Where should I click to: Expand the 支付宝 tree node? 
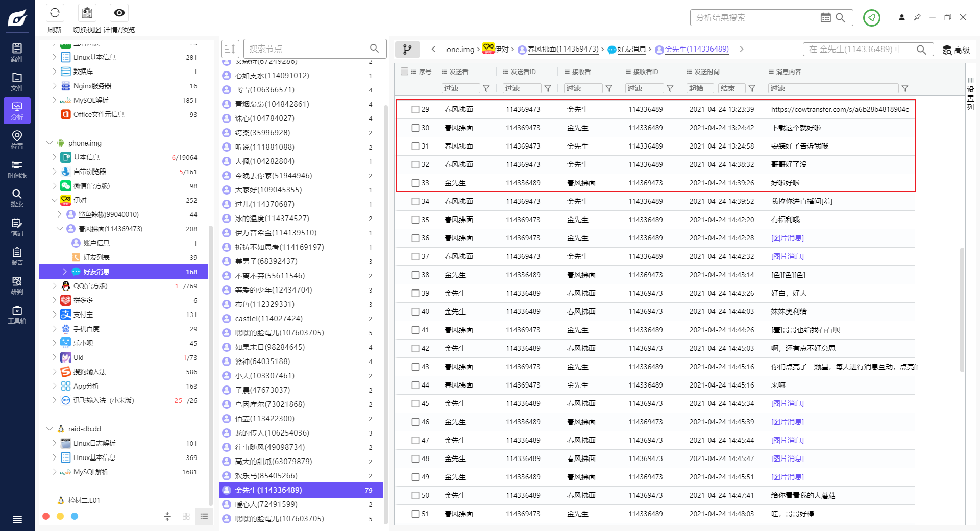click(55, 315)
